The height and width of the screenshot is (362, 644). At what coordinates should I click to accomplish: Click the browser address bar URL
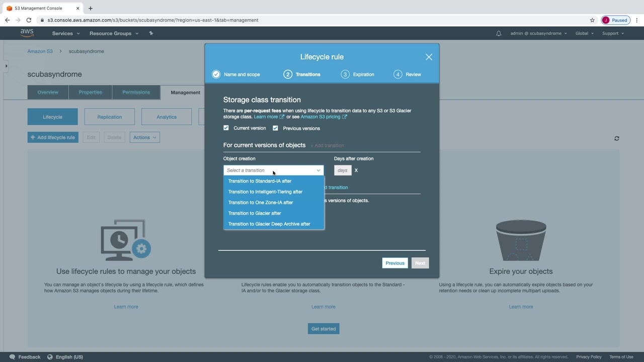coord(153,20)
